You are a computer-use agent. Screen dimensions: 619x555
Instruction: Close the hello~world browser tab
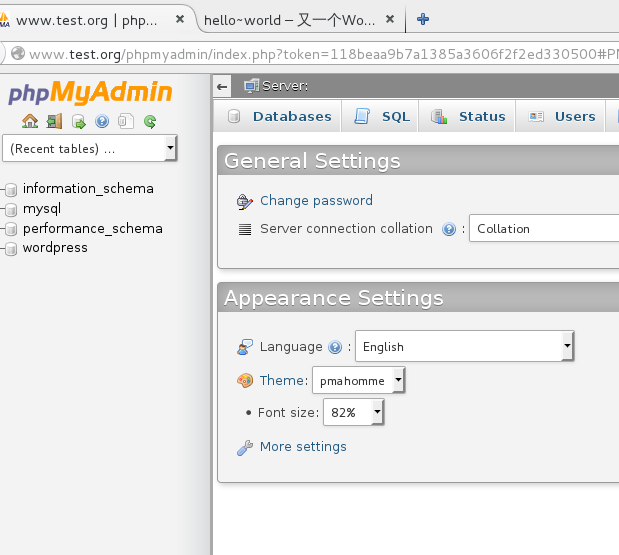390,19
